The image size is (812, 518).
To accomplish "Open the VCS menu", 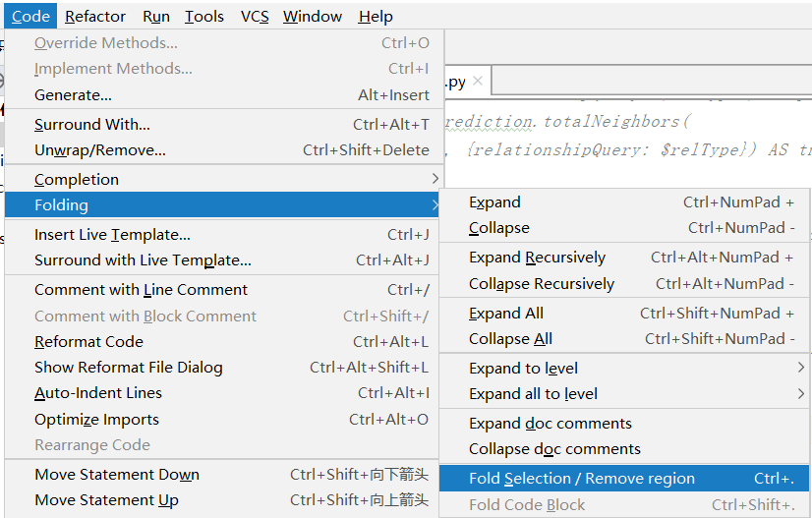I will pyautogui.click(x=255, y=17).
